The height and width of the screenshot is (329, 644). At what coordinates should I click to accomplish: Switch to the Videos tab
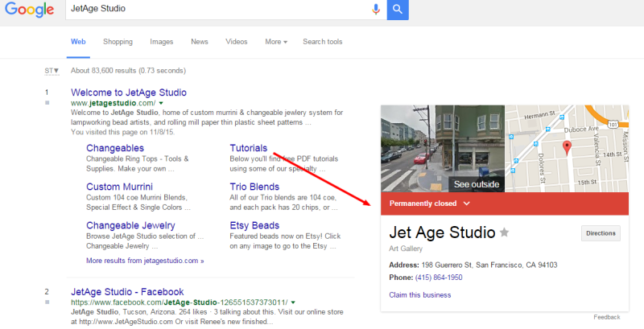tap(237, 42)
